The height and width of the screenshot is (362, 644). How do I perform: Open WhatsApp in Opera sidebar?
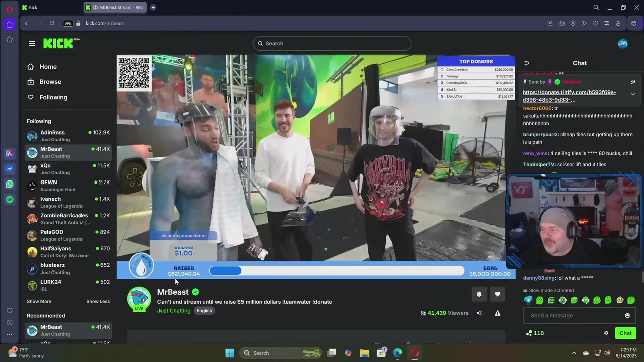10,185
